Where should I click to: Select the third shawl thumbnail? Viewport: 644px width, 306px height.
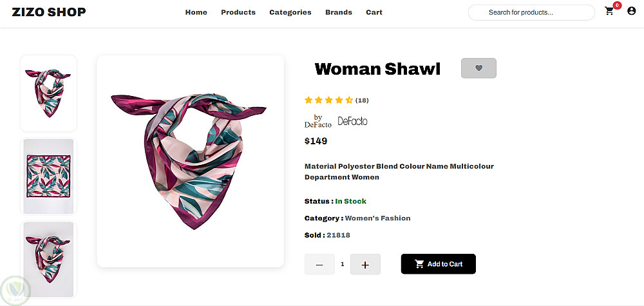coord(48,259)
